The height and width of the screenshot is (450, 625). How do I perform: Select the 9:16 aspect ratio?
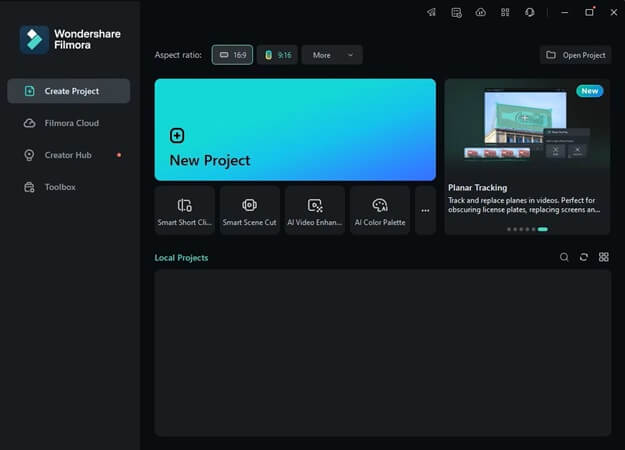277,55
